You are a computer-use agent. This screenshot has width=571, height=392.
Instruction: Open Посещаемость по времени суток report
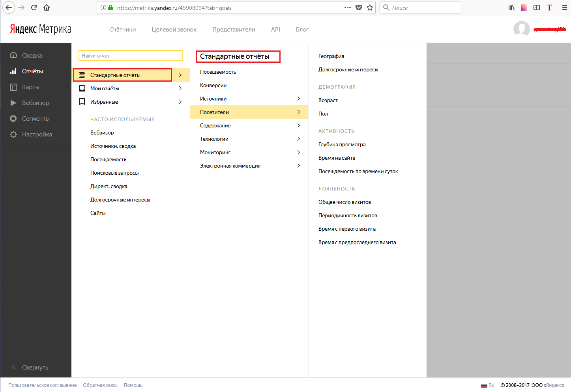[x=358, y=171]
